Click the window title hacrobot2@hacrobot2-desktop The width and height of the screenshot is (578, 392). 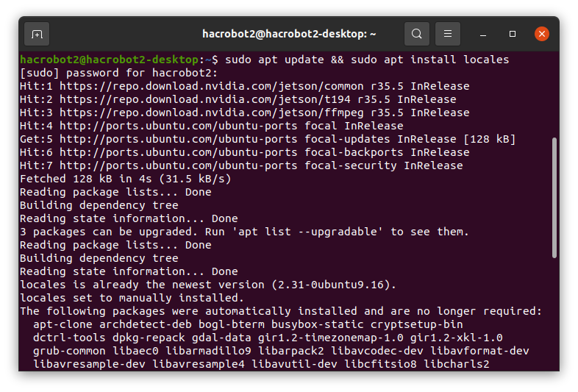(x=289, y=34)
